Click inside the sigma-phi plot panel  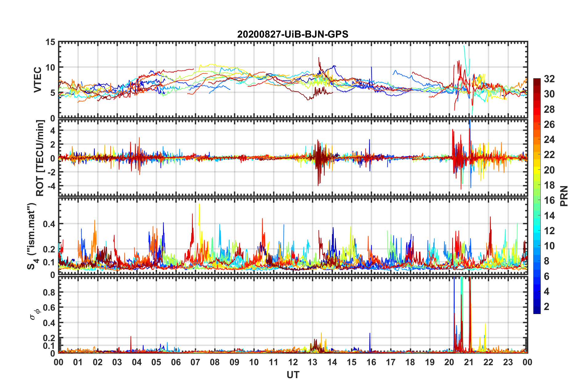[x=293, y=315]
